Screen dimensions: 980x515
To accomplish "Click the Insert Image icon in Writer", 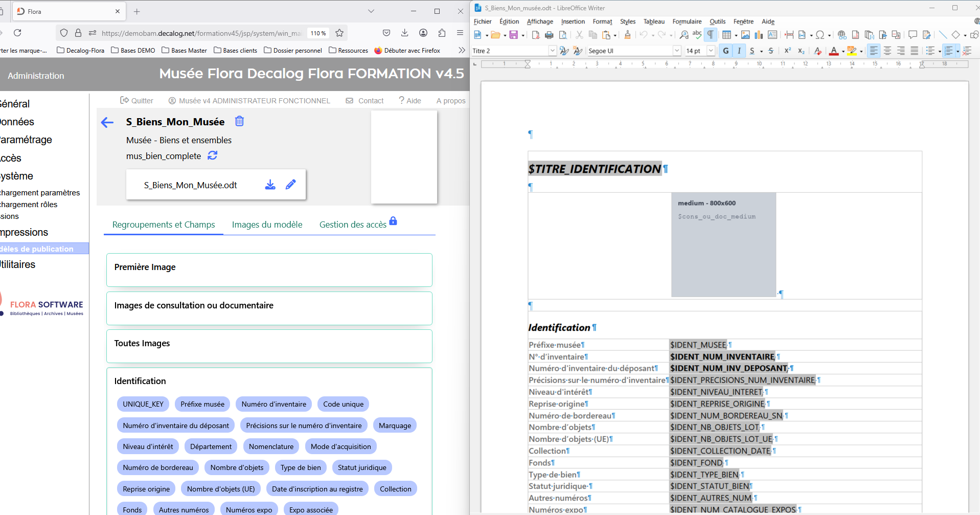I will pos(745,35).
